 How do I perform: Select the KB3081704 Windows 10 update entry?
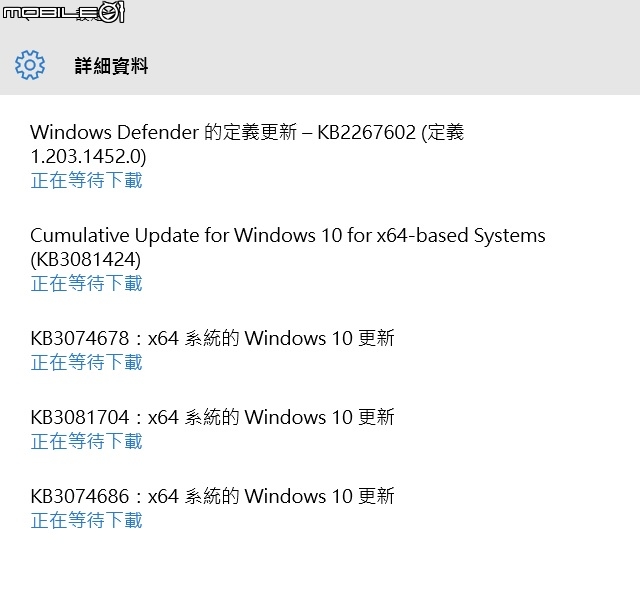(x=212, y=417)
